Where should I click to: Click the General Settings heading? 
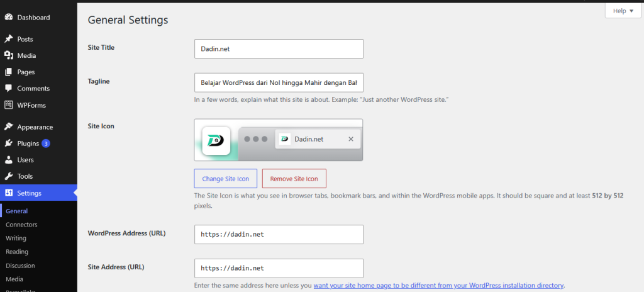128,20
